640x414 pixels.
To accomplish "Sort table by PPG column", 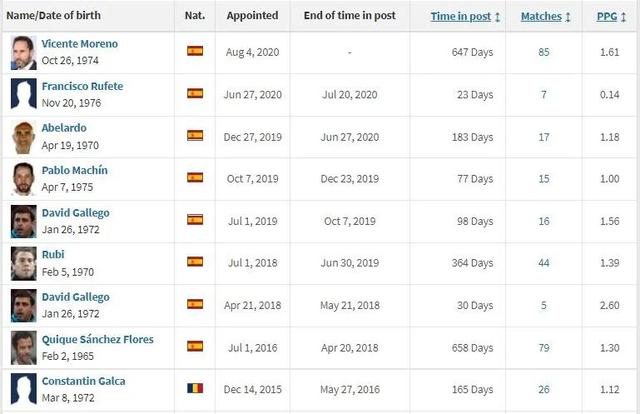I will tap(607, 16).
